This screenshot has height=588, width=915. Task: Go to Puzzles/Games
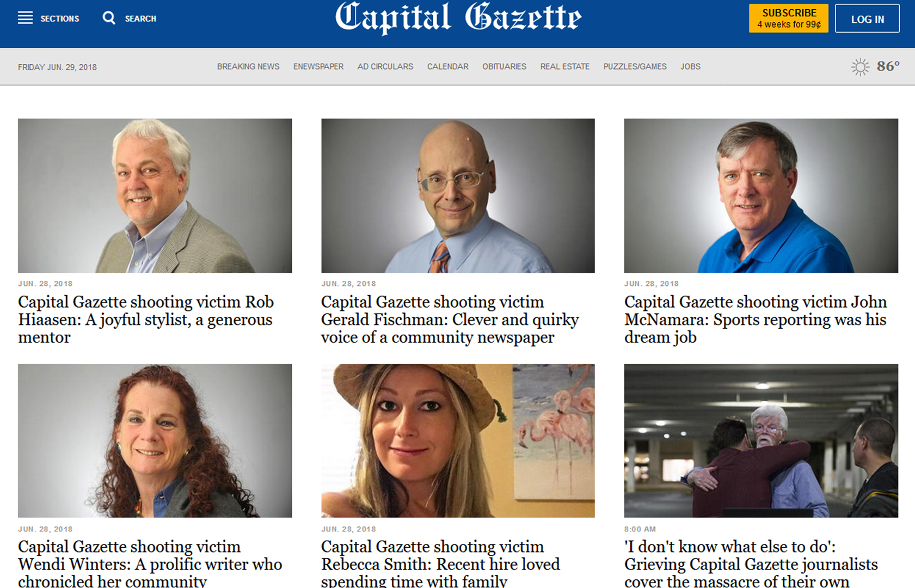tap(635, 66)
